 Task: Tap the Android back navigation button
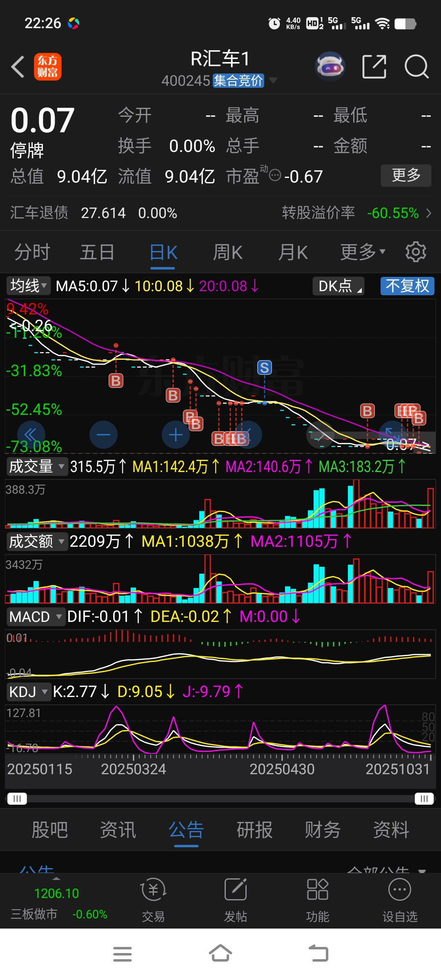[318, 953]
